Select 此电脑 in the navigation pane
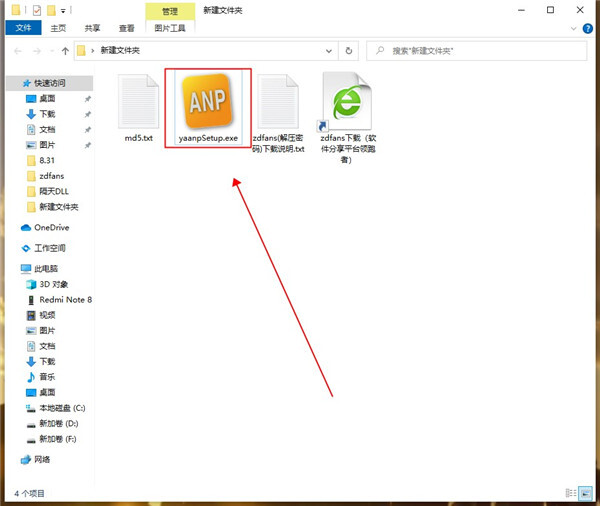The height and width of the screenshot is (506, 600). point(46,269)
